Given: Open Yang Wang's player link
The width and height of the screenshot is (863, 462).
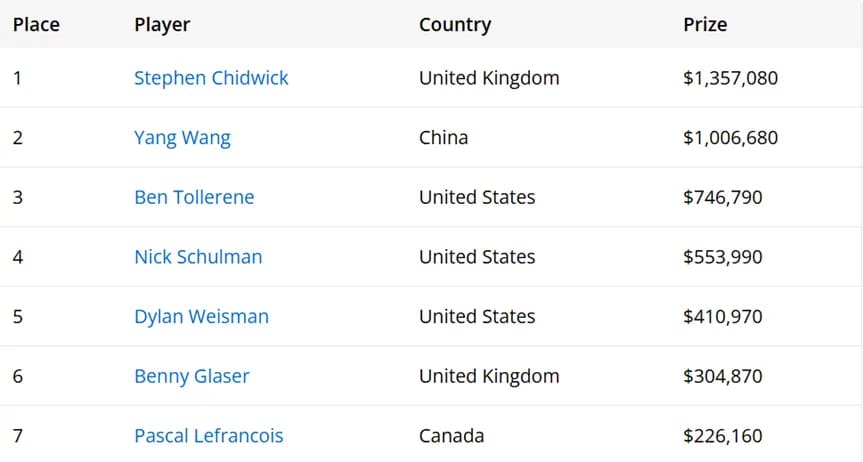Looking at the screenshot, I should tap(182, 138).
